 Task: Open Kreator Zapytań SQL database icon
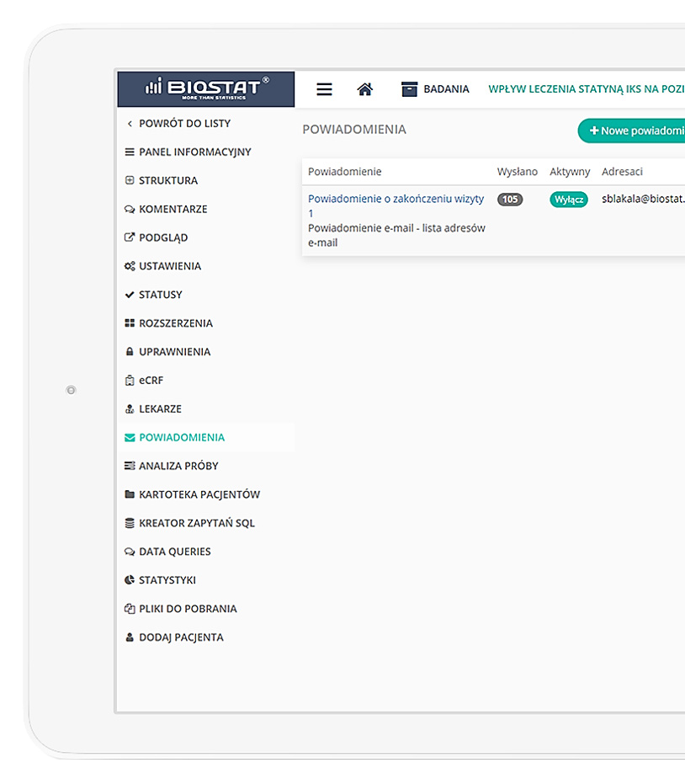point(129,522)
